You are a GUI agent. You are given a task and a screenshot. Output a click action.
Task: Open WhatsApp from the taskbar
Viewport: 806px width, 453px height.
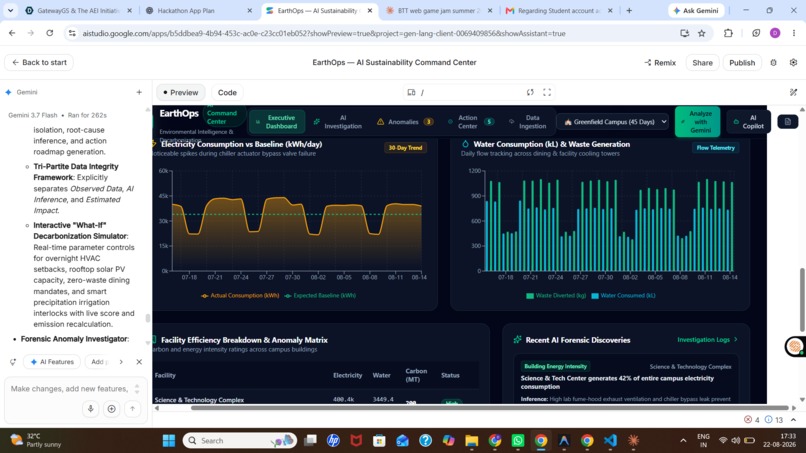point(518,441)
